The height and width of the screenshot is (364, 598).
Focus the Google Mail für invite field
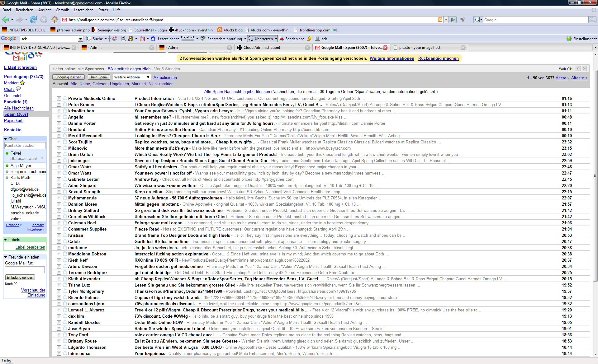pos(25,270)
